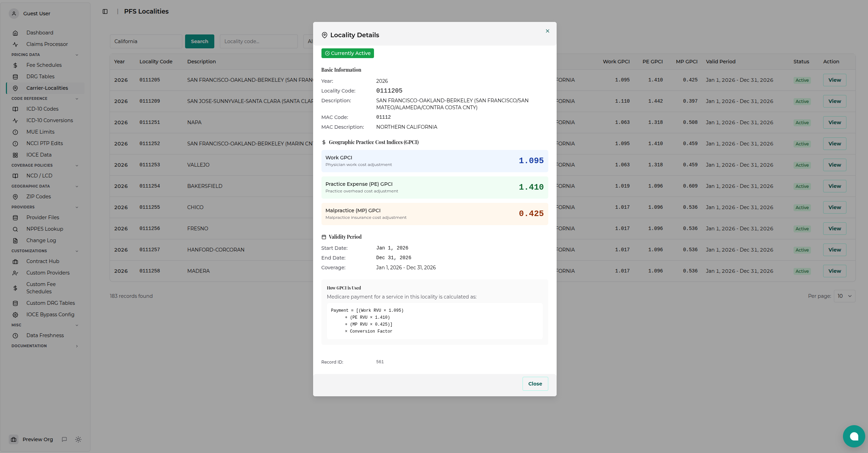This screenshot has width=868, height=453.
Task: Click the IOCE Bypass Config gear icon
Action: click(x=15, y=315)
